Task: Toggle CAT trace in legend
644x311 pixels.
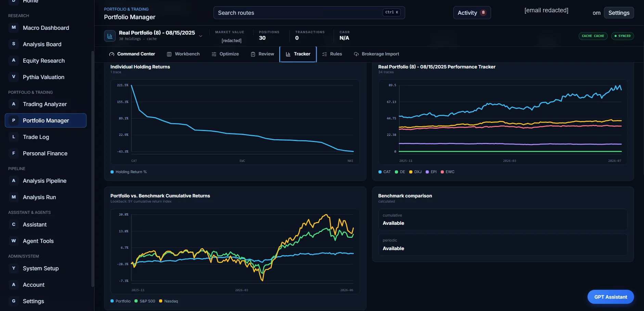Action: 384,172
